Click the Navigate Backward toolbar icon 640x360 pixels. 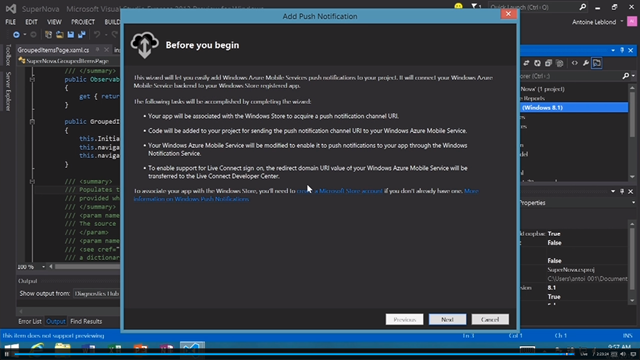(16, 35)
